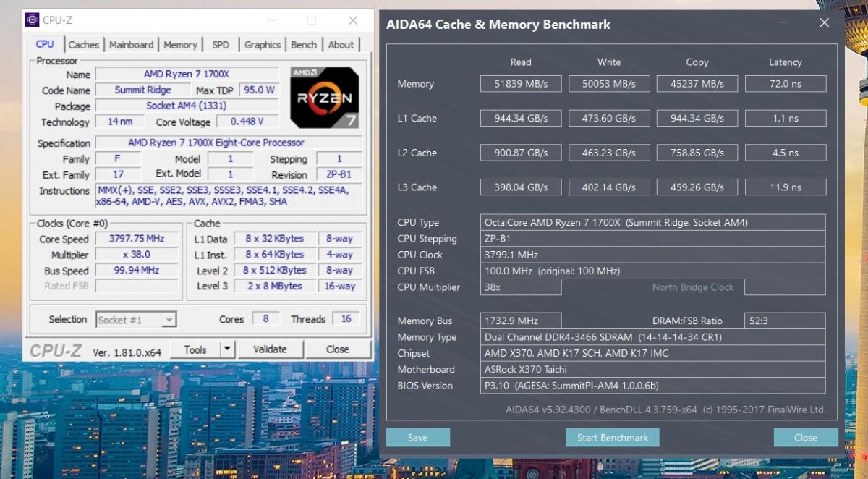Click the CPU Type field in AIDA64
868x479 pixels.
[653, 223]
